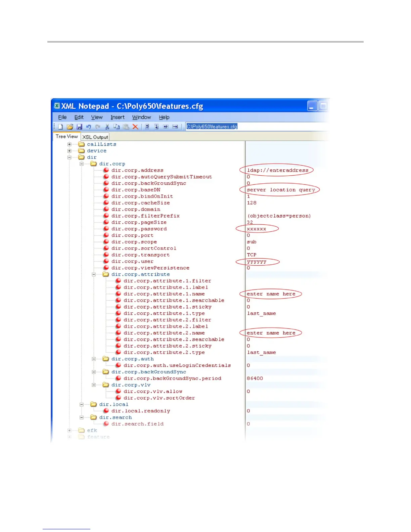The width and height of the screenshot is (411, 532).
Task: Collapse the dir.local node
Action: coord(82,404)
